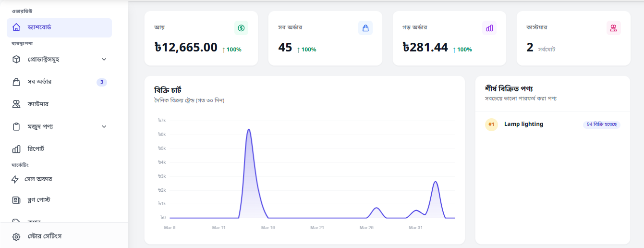Open the রিপোর্ট menu item
644x248 pixels.
[59, 149]
